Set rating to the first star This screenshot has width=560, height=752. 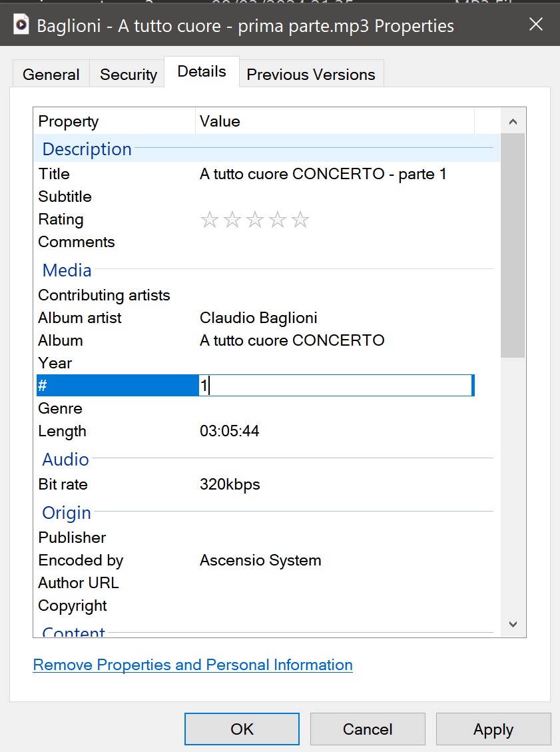[x=209, y=220]
